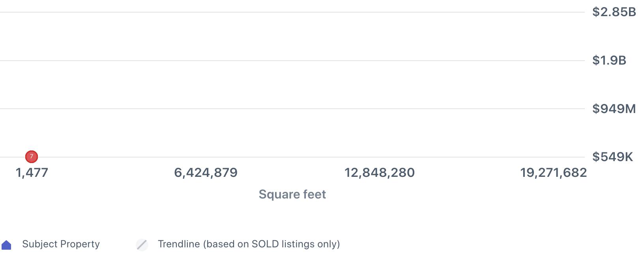
Task: Click the baseline gridline at $549K
Action: pos(292,157)
